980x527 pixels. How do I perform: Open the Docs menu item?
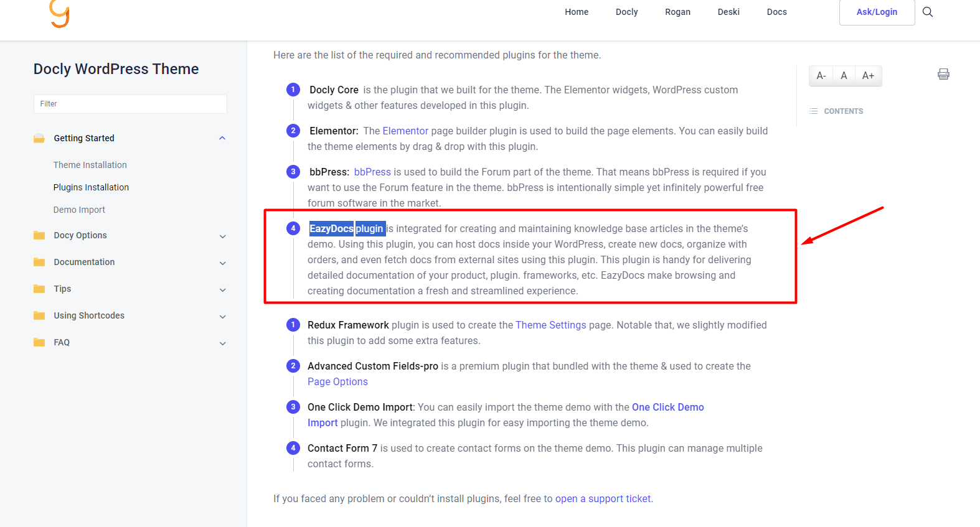tap(776, 12)
